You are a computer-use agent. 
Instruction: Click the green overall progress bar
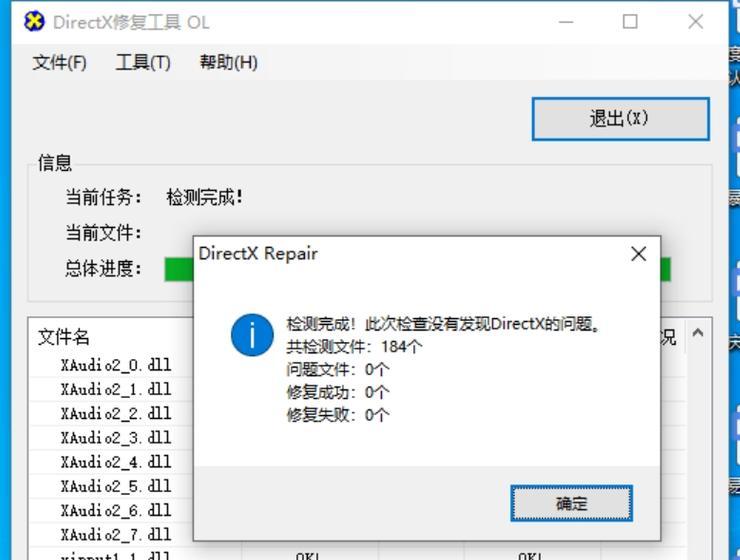[x=178, y=269]
